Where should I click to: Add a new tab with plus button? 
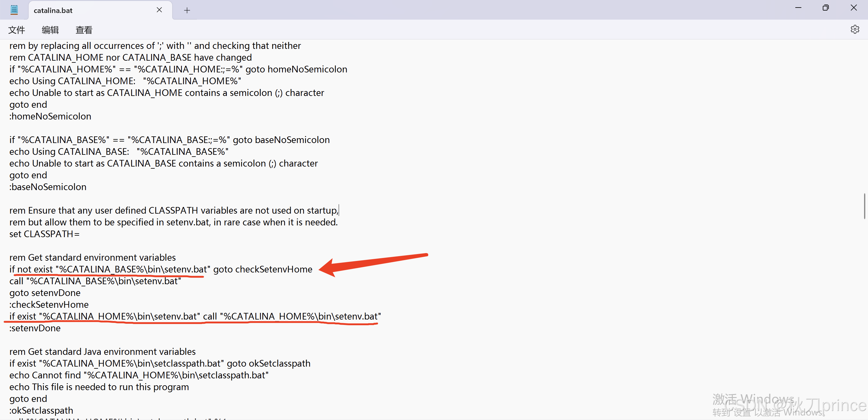coord(187,11)
